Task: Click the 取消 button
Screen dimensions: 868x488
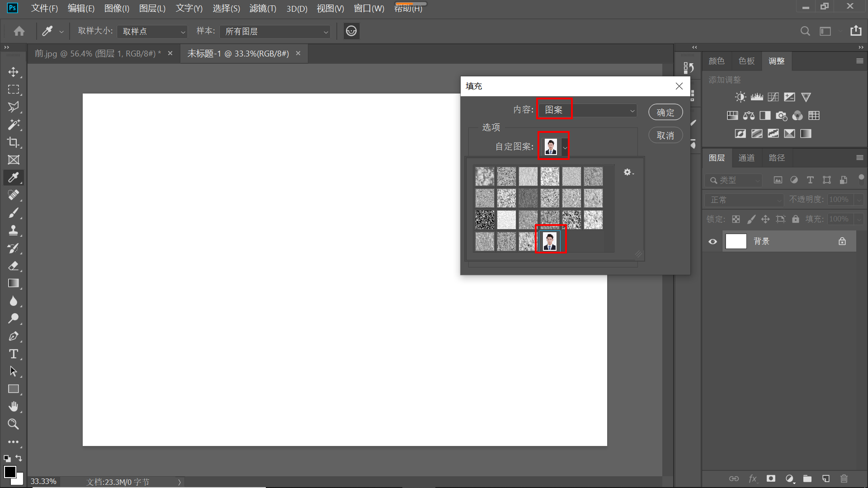Action: point(665,136)
